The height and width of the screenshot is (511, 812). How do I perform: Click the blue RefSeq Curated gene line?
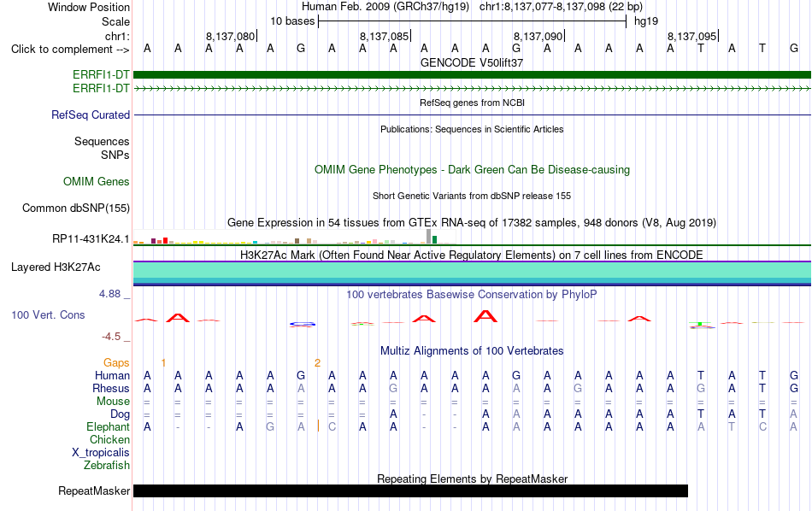click(472, 115)
